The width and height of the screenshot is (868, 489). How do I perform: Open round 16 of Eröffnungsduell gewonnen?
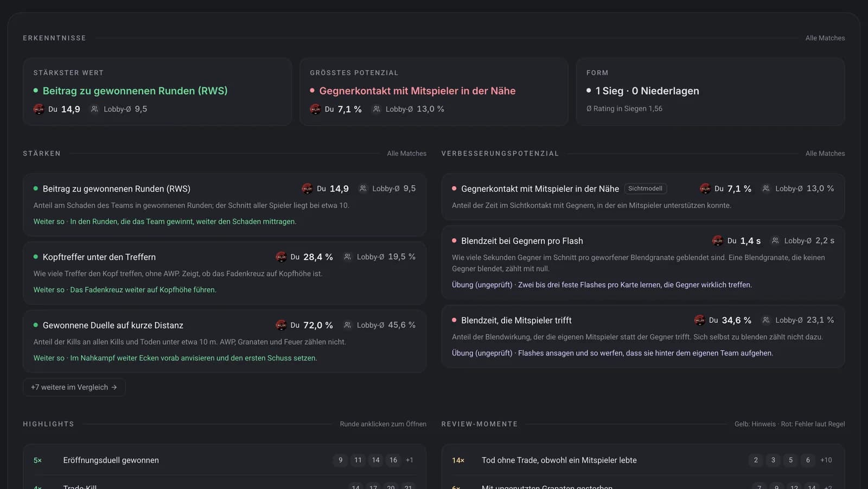click(x=393, y=460)
